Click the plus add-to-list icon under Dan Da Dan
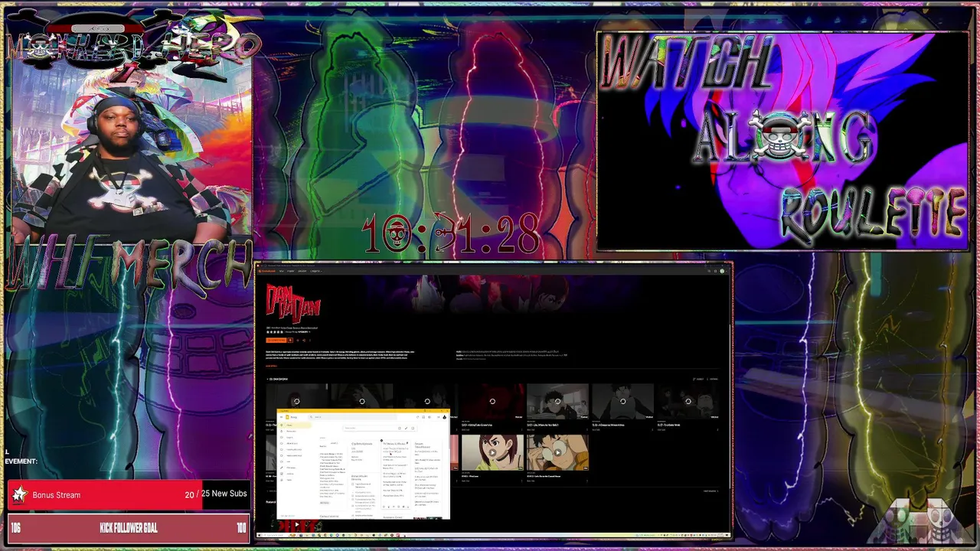The width and height of the screenshot is (980, 551). (x=298, y=340)
